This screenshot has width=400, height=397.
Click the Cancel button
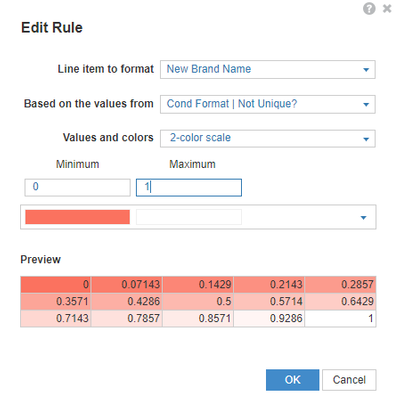349,380
